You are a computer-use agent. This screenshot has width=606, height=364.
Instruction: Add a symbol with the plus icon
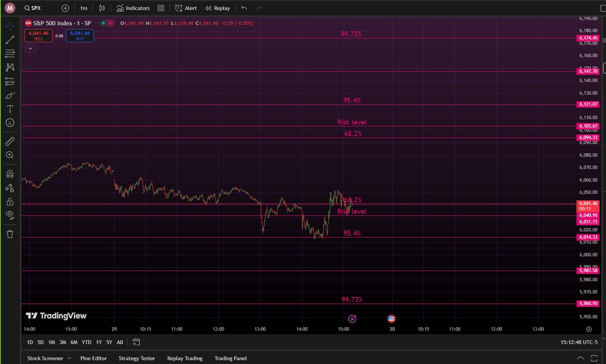(x=65, y=8)
